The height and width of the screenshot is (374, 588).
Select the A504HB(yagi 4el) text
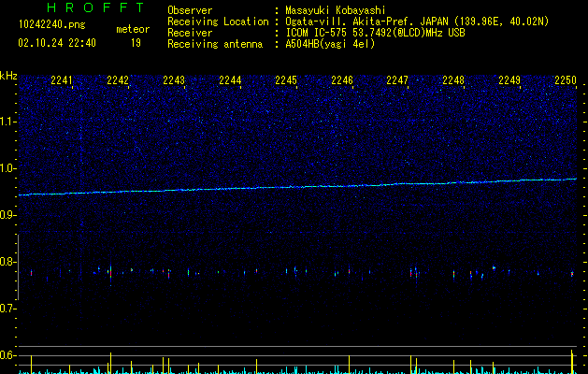click(330, 44)
